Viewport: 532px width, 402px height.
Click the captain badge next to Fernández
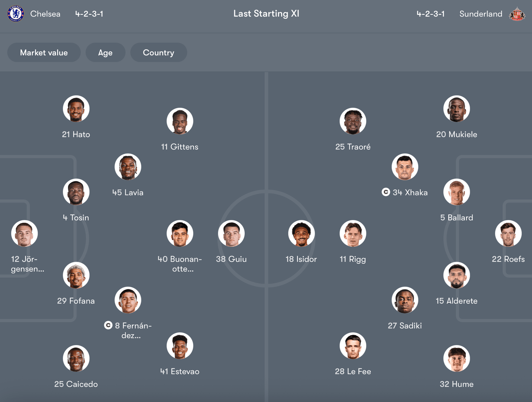[x=108, y=325]
